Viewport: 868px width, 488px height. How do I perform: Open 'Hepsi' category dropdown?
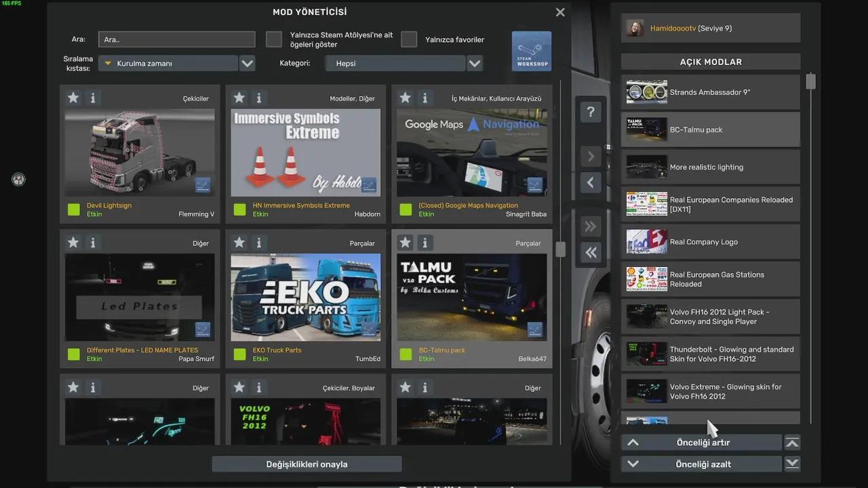[x=395, y=63]
